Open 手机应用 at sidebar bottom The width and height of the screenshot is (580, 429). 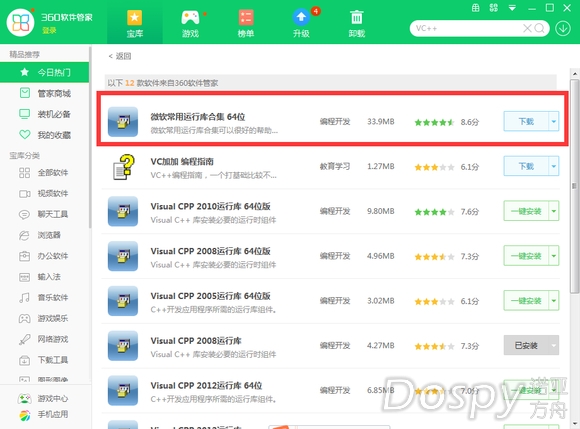[x=43, y=415]
